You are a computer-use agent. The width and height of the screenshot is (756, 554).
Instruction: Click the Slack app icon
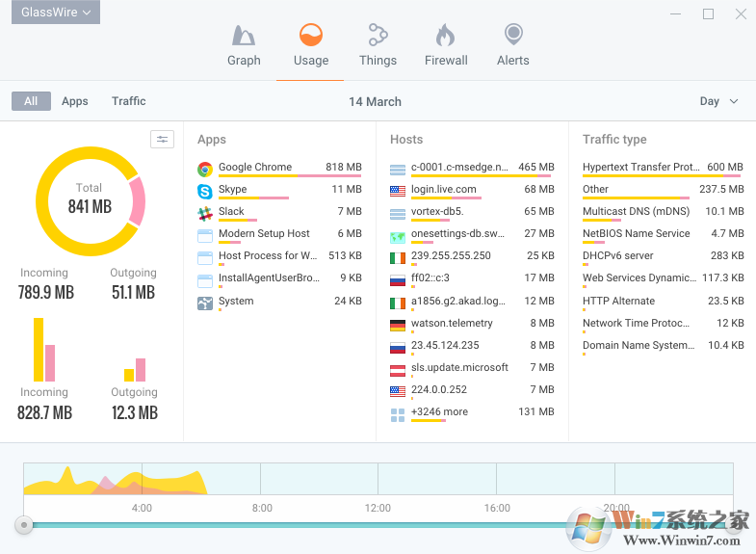click(205, 212)
